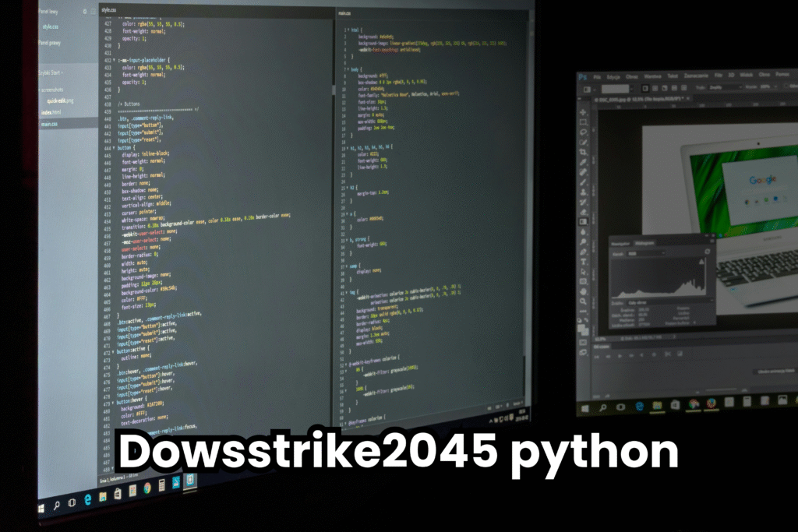798x532 pixels.
Task: Open the Panel lewy settings gear in Brackets
Action: tap(85, 12)
